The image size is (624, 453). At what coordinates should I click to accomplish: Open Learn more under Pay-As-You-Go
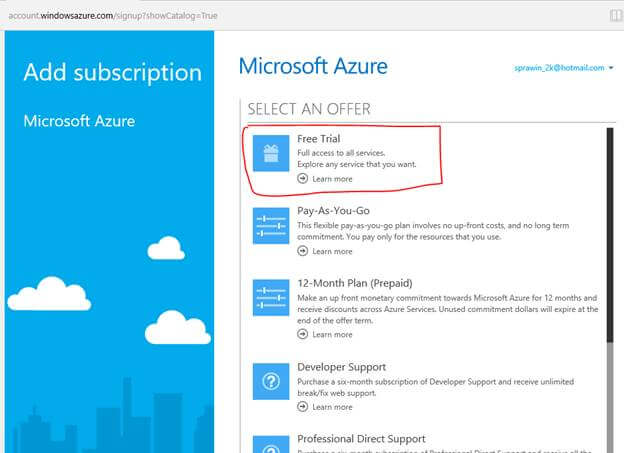point(332,252)
